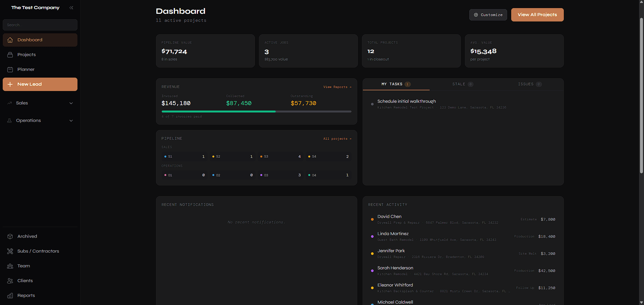Image resolution: width=644 pixels, height=305 pixels.
Task: Click the Reports chart icon
Action: 10,296
